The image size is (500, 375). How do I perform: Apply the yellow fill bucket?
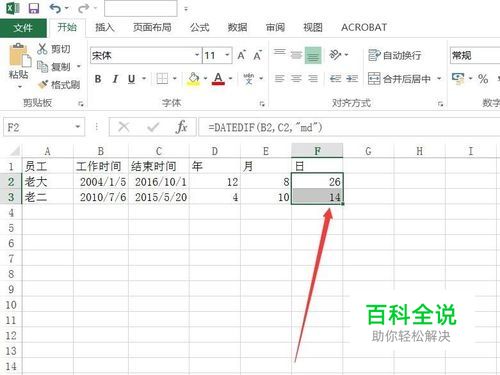(194, 79)
